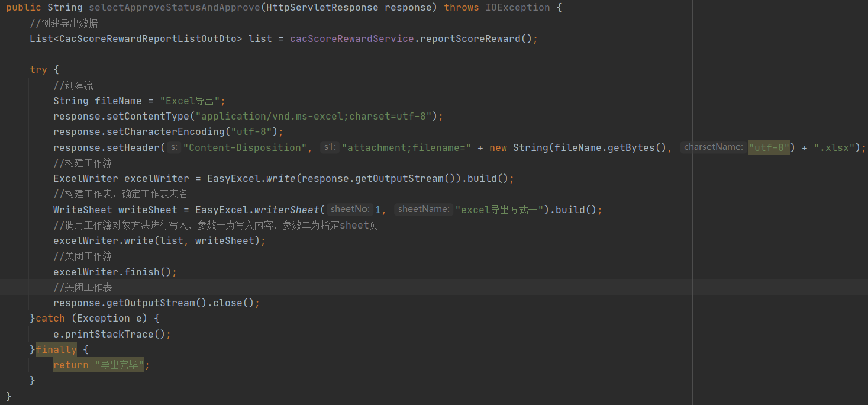This screenshot has width=868, height=405.
Task: Click setContentType method call
Action: coord(148,116)
